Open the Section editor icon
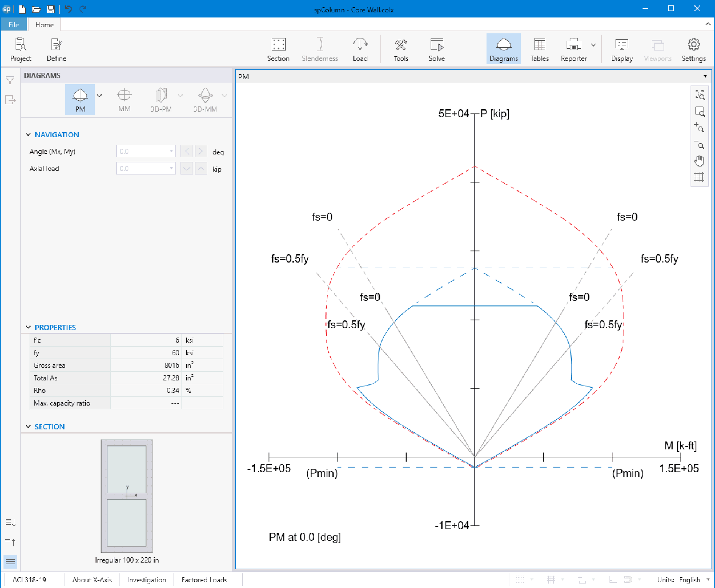Screen dimensions: 715x588 tap(278, 50)
